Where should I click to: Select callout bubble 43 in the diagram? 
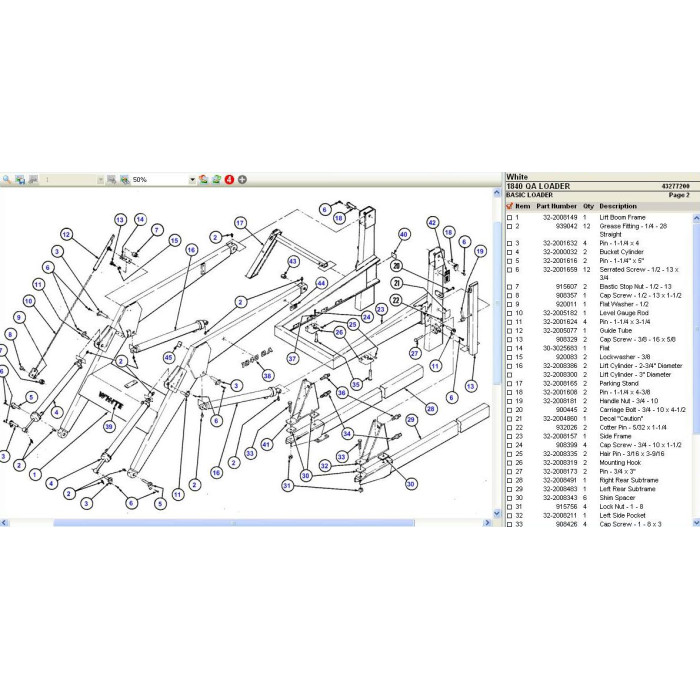[x=293, y=261]
